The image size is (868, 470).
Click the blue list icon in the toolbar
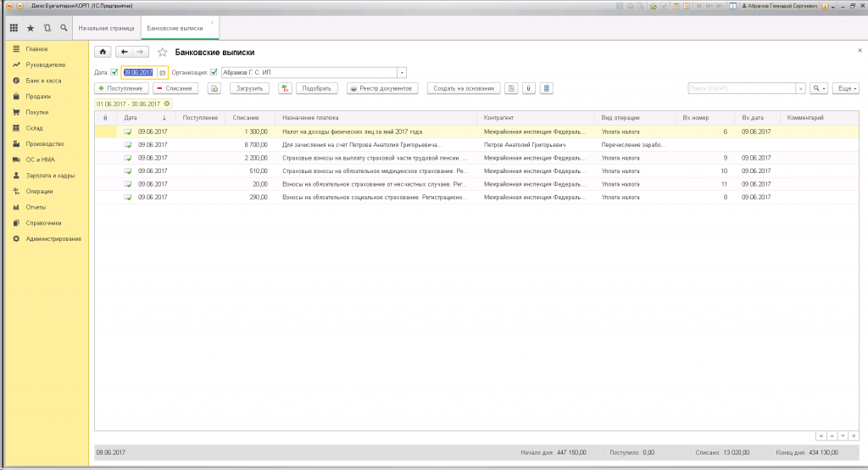pos(547,88)
